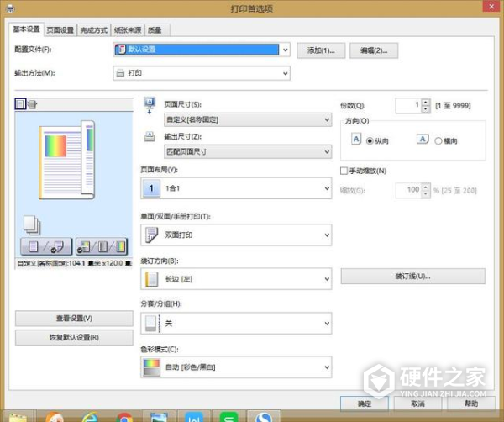
Task: Click the page size monitor icon
Action: 150,105
